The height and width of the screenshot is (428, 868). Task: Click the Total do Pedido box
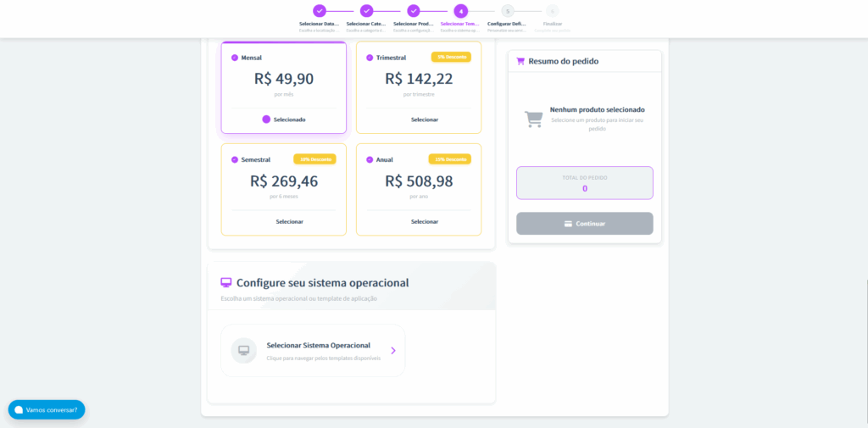[584, 182]
